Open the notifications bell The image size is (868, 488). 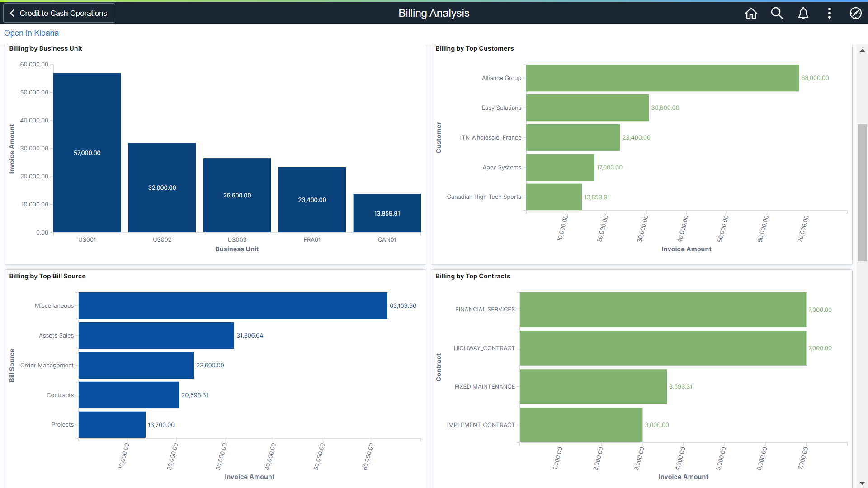803,13
